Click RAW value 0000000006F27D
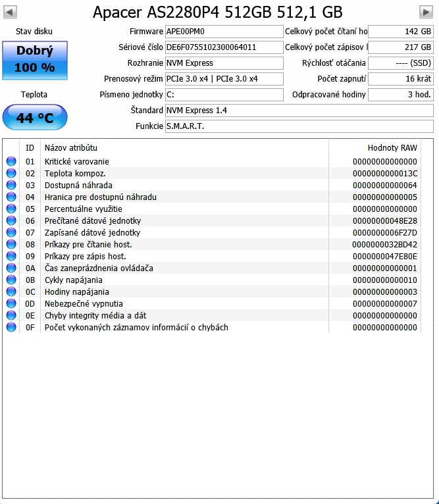The width and height of the screenshot is (439, 504). pos(385,232)
